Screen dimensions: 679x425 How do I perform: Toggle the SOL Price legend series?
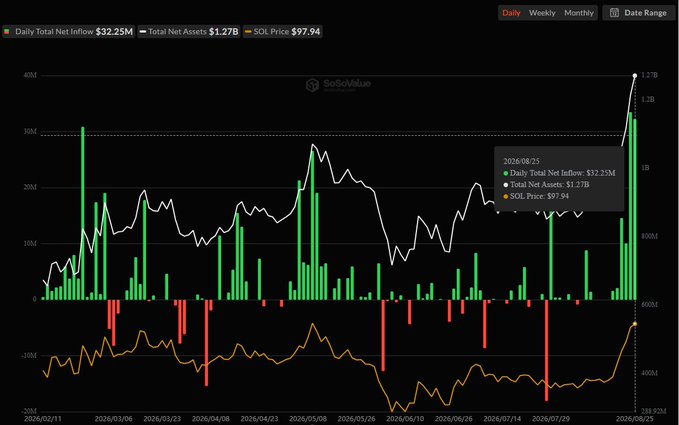(x=282, y=32)
